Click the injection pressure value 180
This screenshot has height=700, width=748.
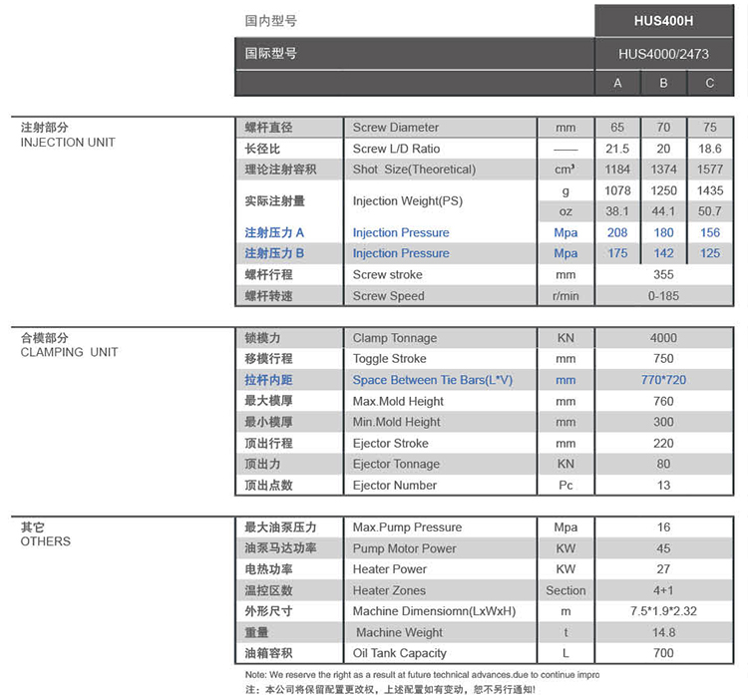(x=663, y=232)
